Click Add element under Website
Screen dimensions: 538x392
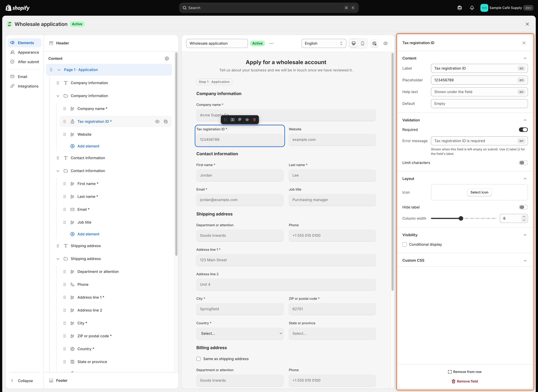85,146
